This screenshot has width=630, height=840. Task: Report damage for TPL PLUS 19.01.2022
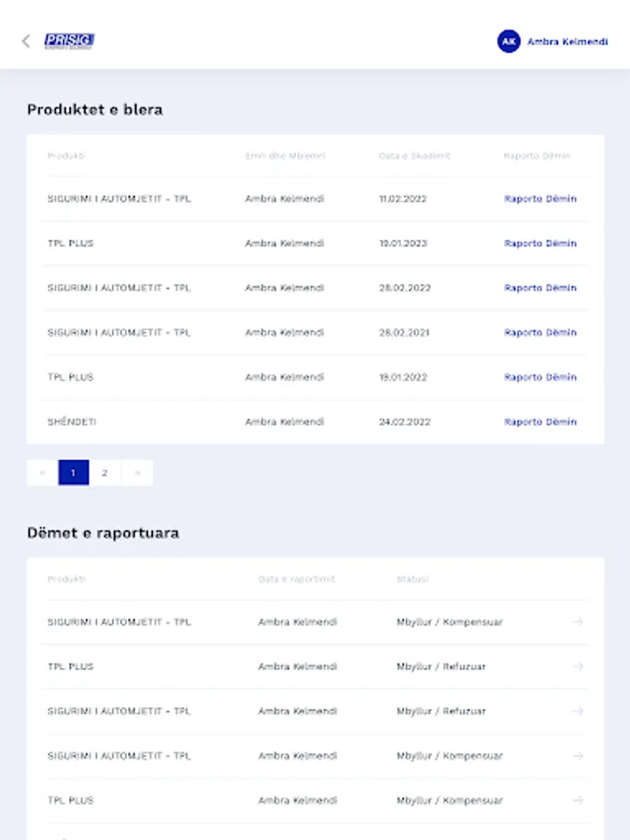coord(540,378)
